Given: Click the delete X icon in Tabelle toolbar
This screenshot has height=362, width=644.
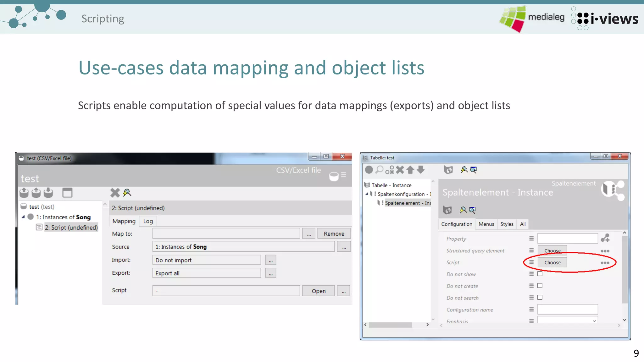Looking at the screenshot, I should (x=400, y=170).
